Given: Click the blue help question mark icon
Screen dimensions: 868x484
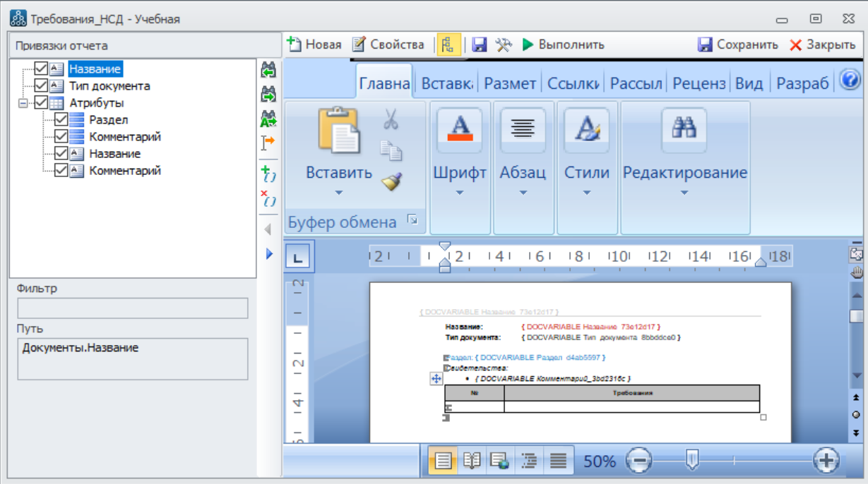Looking at the screenshot, I should [850, 80].
